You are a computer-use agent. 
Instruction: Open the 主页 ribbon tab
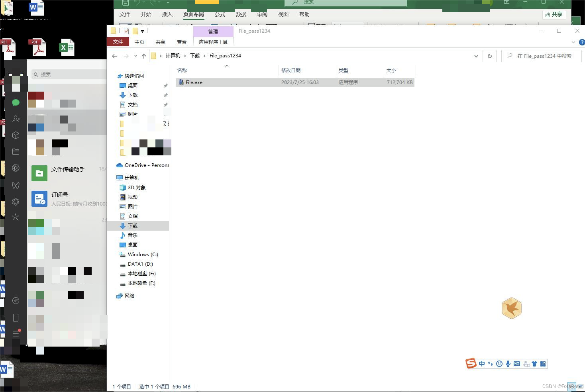139,42
